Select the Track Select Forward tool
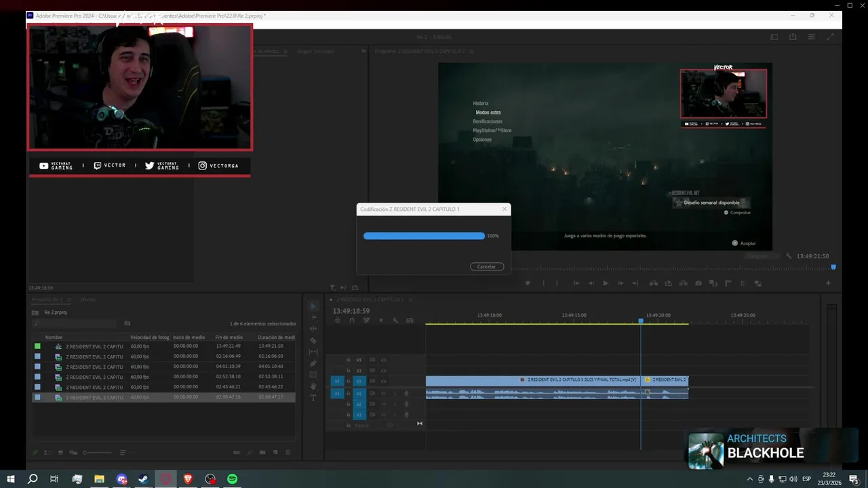 313,317
